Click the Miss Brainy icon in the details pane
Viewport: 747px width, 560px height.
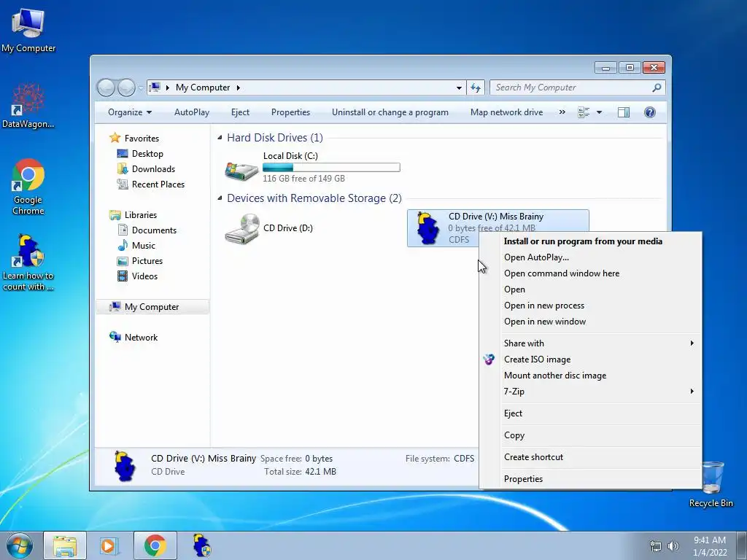click(125, 466)
